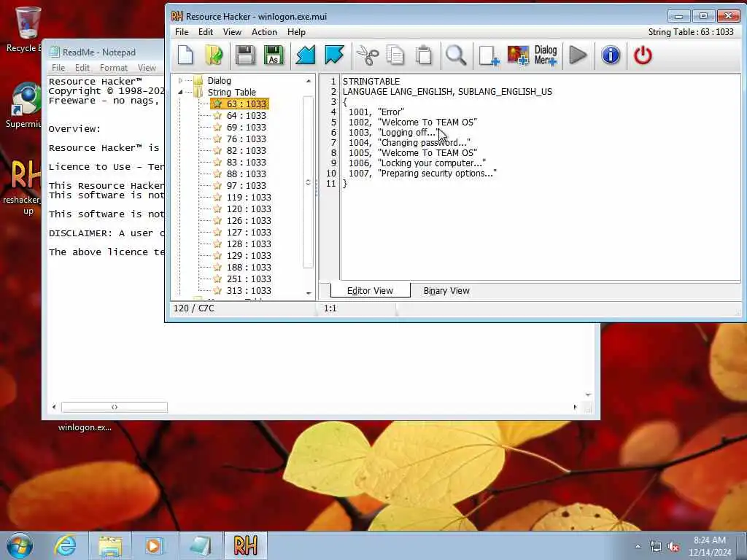Screen dimensions: 747x560
Task: Click the Add new resource icon
Action: (x=489, y=55)
